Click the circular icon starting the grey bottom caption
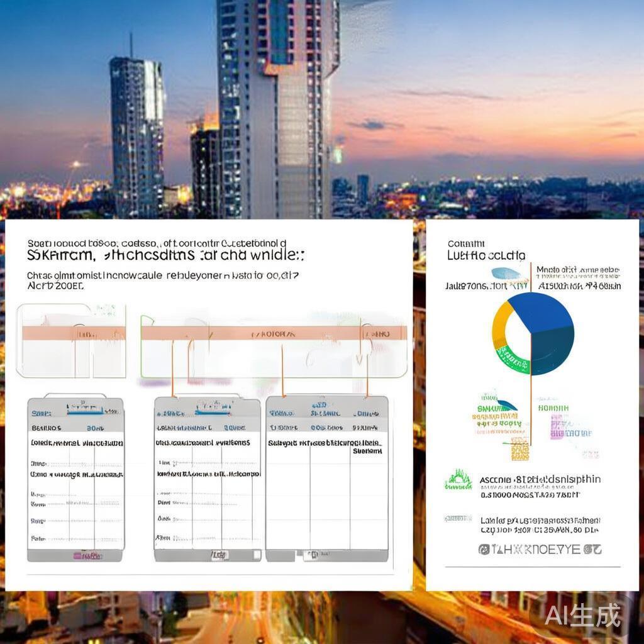Screen dimensions: 644x644 (x=484, y=550)
